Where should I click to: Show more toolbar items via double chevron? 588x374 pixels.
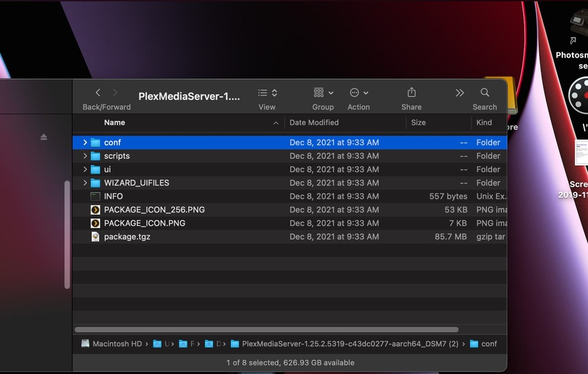click(459, 93)
